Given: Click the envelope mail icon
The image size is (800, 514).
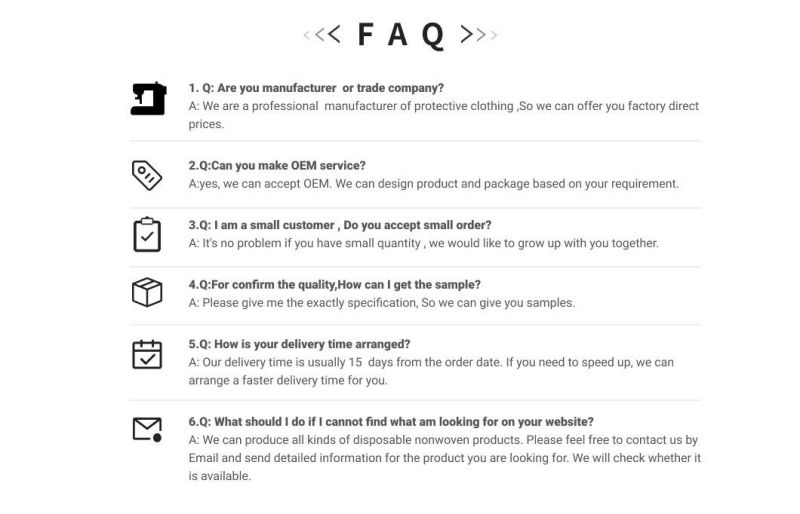Looking at the screenshot, I should (x=147, y=430).
